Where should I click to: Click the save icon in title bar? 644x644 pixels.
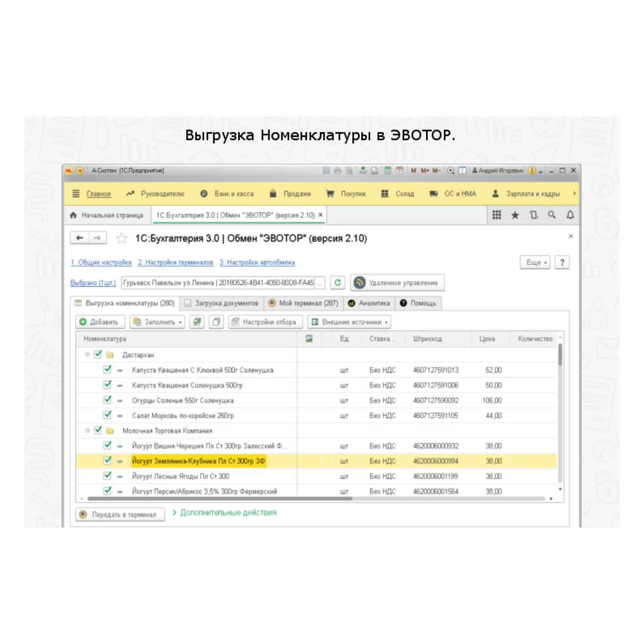click(326, 171)
